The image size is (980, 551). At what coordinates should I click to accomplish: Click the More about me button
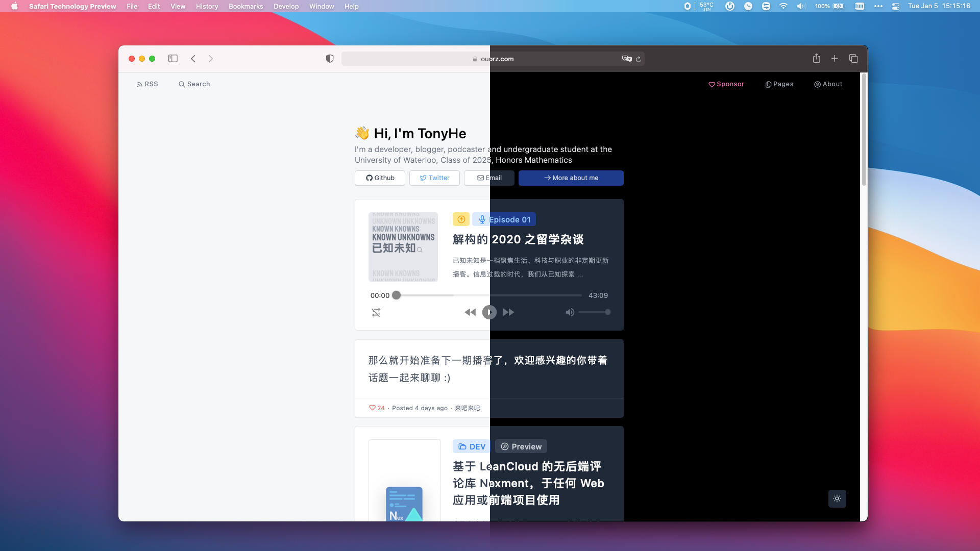point(571,178)
